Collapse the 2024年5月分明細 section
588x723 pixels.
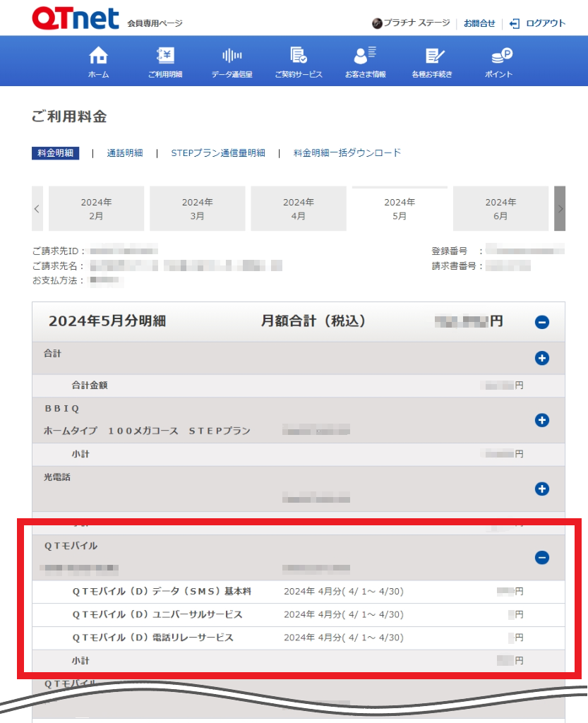[542, 322]
